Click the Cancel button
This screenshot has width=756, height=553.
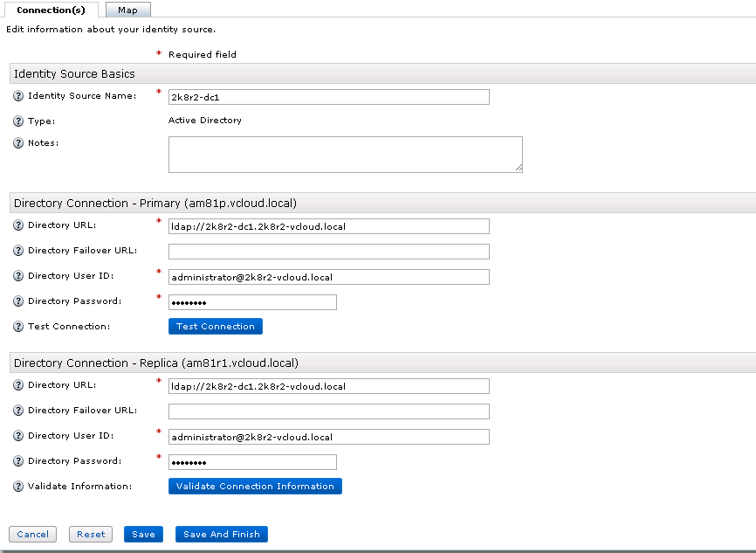tap(32, 535)
